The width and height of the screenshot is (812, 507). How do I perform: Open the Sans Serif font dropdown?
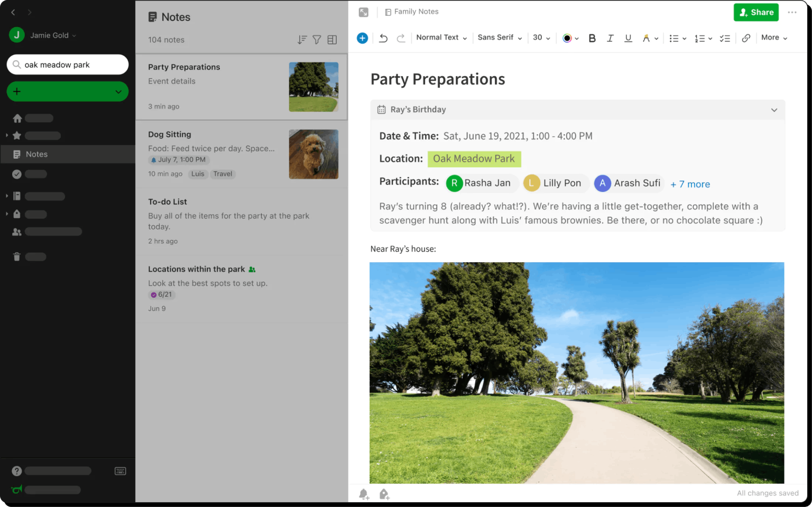[x=500, y=38]
